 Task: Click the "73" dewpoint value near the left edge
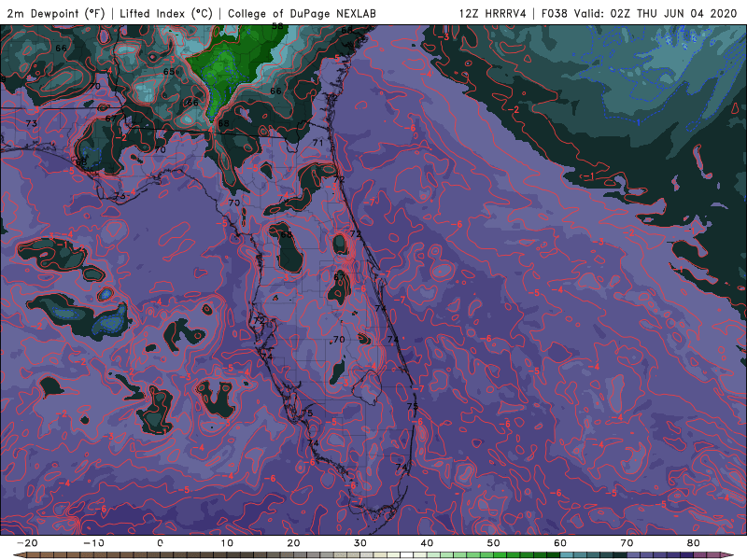tap(32, 124)
